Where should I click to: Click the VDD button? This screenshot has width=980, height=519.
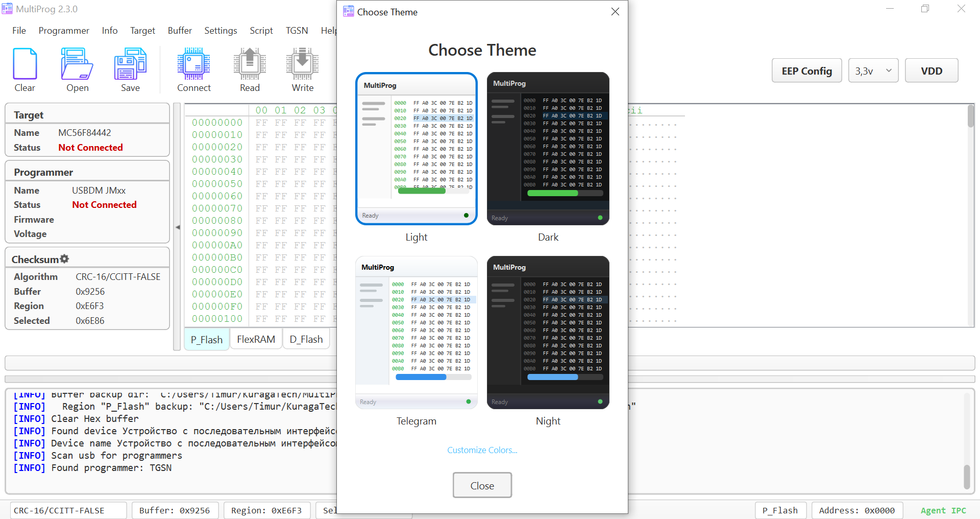point(932,70)
